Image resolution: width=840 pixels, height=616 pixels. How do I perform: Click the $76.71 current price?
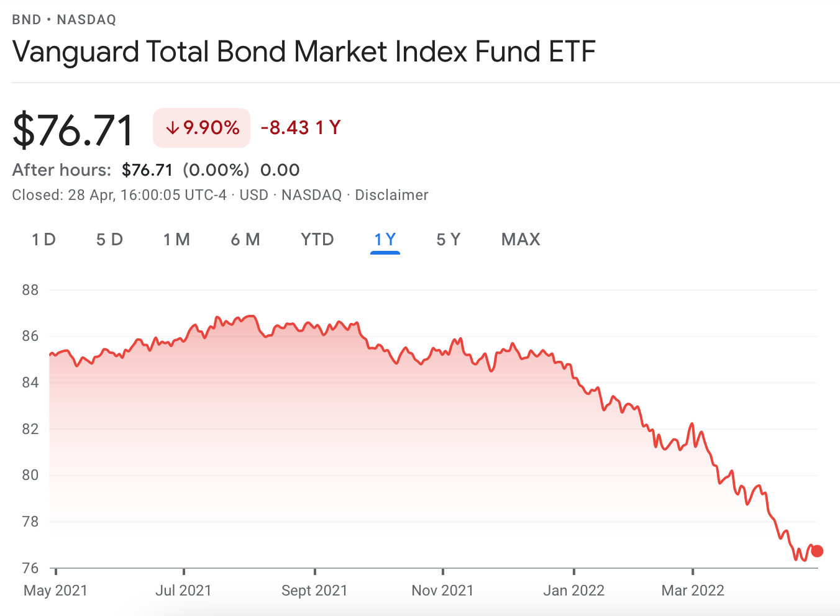(x=72, y=128)
